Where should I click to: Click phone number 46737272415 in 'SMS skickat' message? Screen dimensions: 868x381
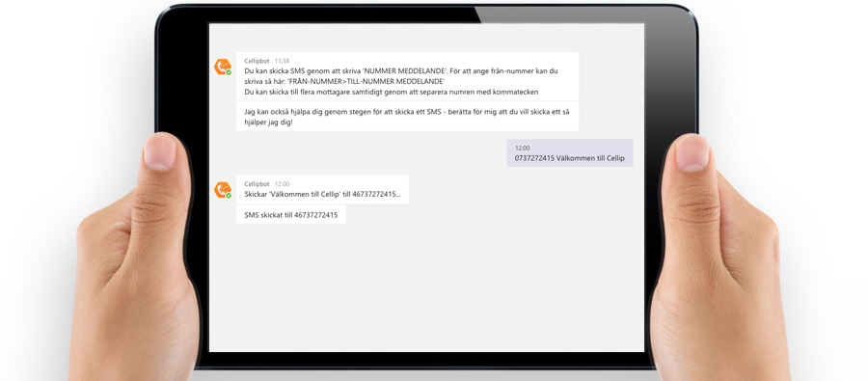coord(315,214)
